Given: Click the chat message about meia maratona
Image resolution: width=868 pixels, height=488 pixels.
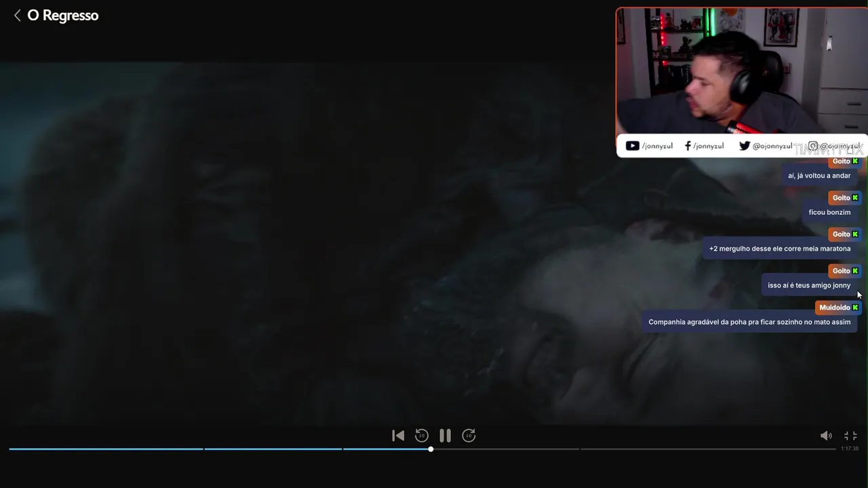Looking at the screenshot, I should (780, 249).
